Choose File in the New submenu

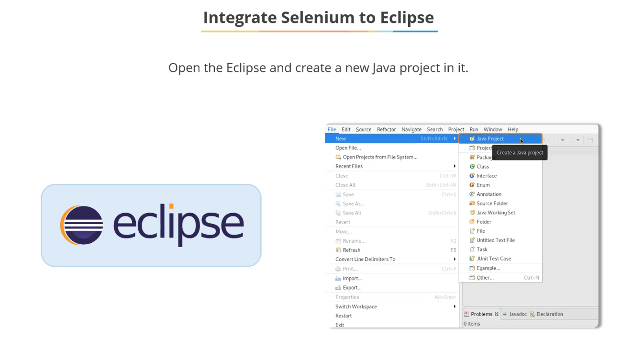click(500, 231)
